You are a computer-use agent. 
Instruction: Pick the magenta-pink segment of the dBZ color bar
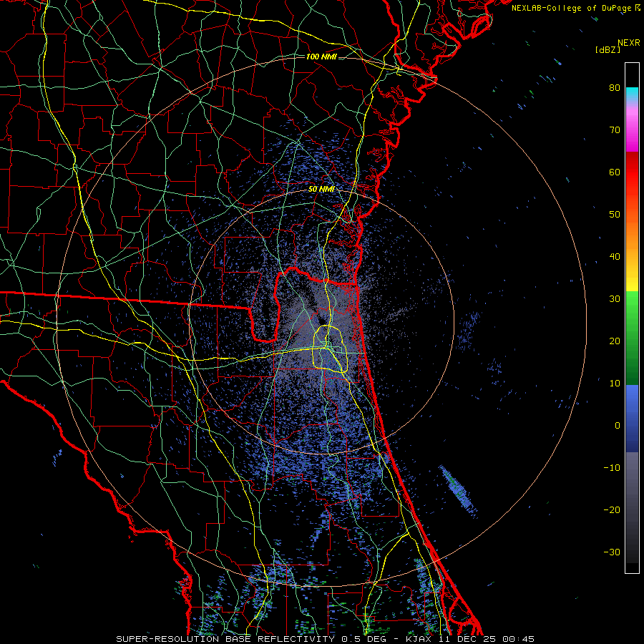point(632,127)
